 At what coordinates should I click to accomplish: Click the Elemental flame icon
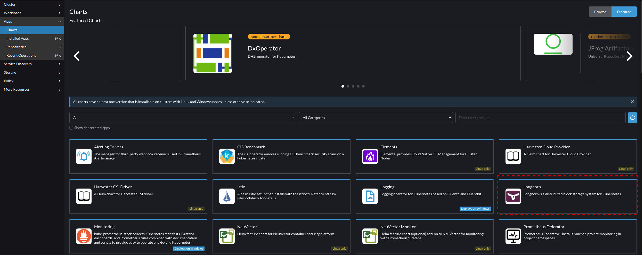click(370, 156)
